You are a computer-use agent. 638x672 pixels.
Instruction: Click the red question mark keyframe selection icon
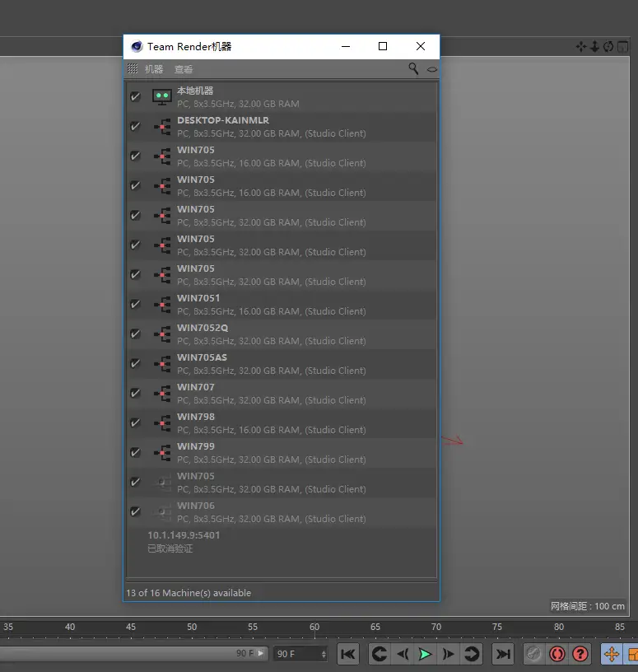click(x=580, y=654)
